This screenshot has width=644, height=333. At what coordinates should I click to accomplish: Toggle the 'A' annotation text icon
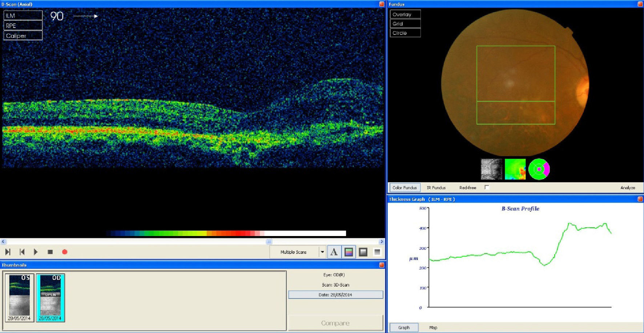tap(334, 252)
